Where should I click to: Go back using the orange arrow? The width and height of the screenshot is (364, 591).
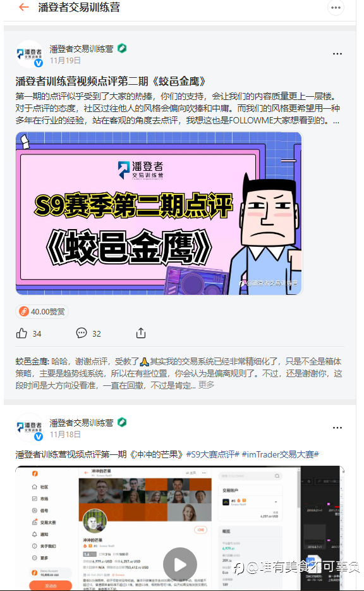click(x=24, y=7)
